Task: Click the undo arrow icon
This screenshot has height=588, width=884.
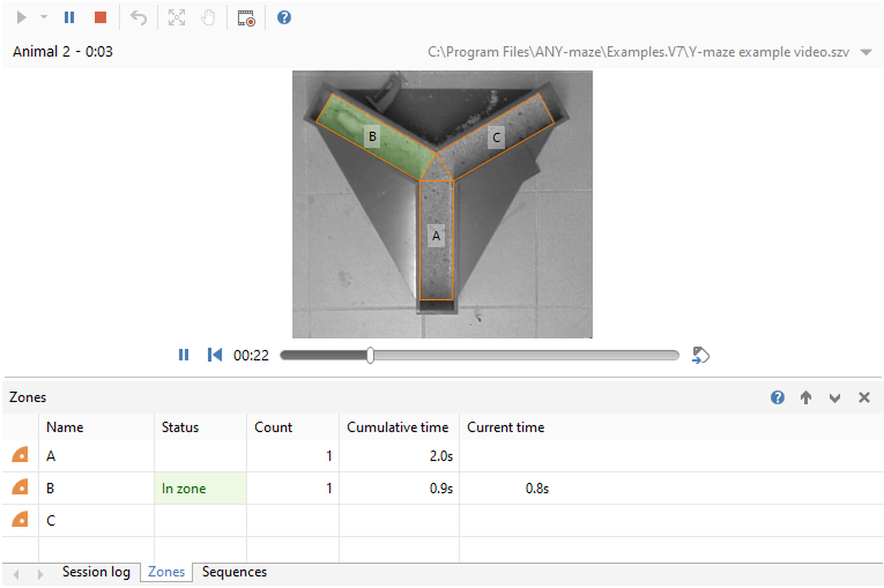Action: pyautogui.click(x=139, y=18)
